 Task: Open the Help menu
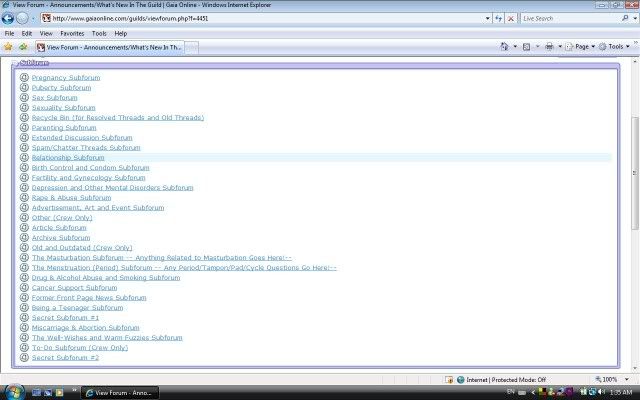pyautogui.click(x=120, y=33)
